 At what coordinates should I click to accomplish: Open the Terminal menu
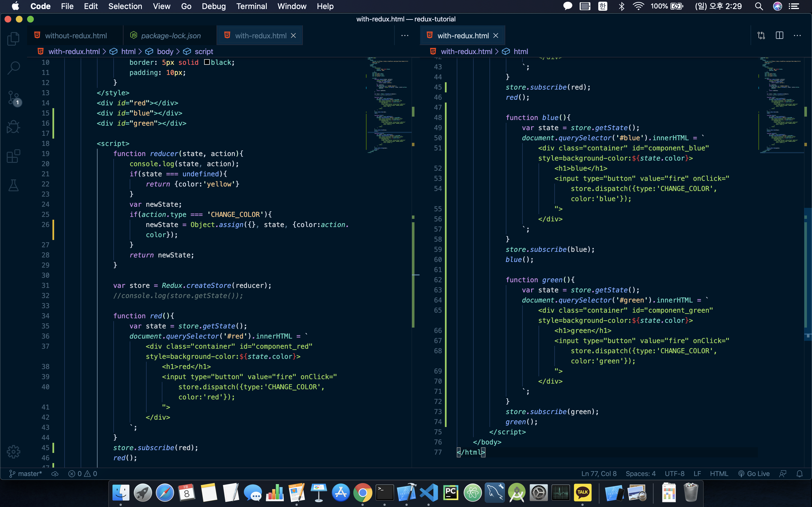click(x=251, y=6)
